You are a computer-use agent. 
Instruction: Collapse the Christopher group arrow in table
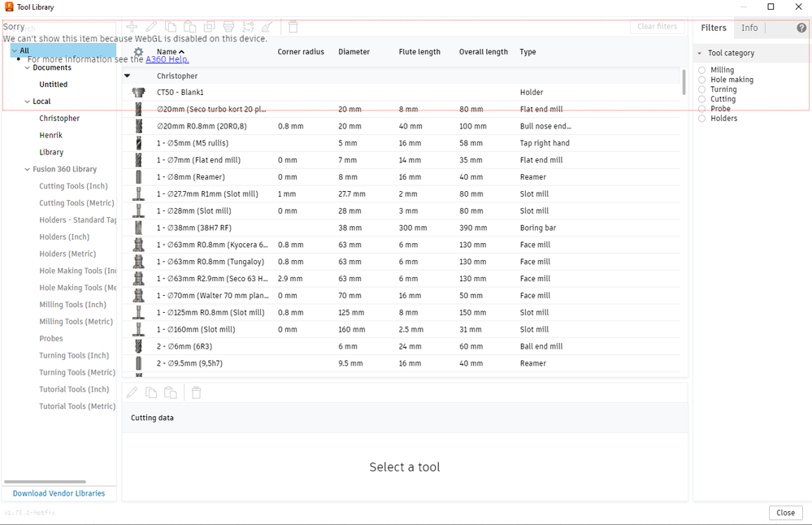click(x=128, y=76)
